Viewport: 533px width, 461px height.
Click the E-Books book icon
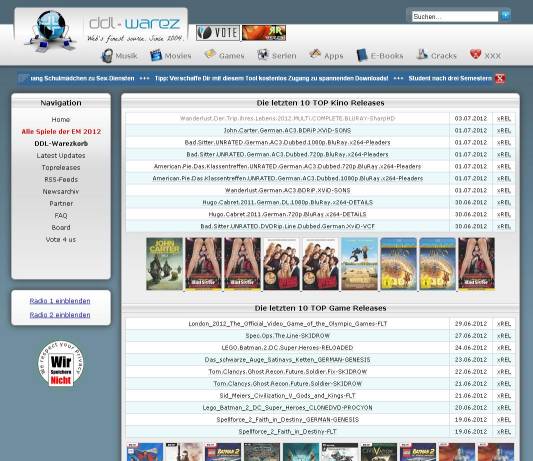pos(362,55)
